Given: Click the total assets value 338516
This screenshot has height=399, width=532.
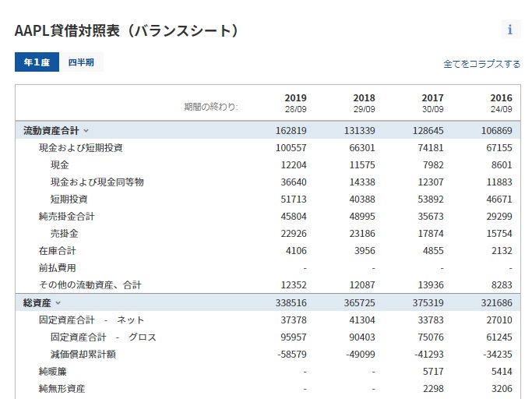Looking at the screenshot, I should point(291,303).
